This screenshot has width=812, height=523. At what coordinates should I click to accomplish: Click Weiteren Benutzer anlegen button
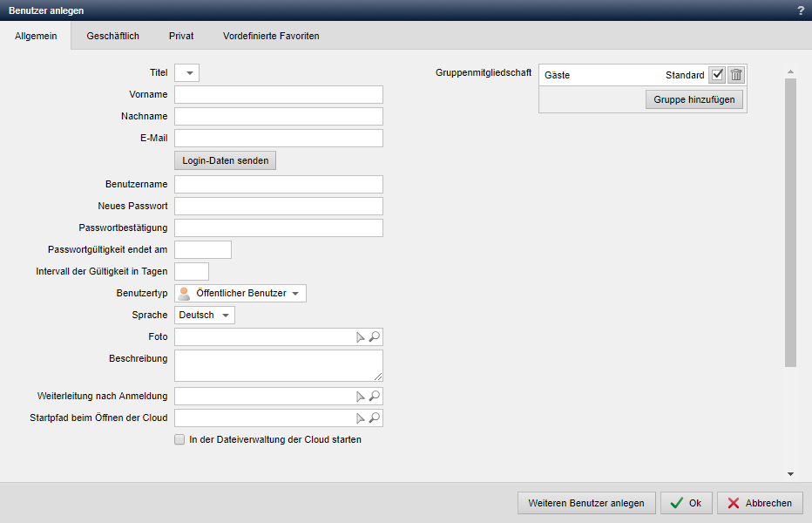(586, 503)
